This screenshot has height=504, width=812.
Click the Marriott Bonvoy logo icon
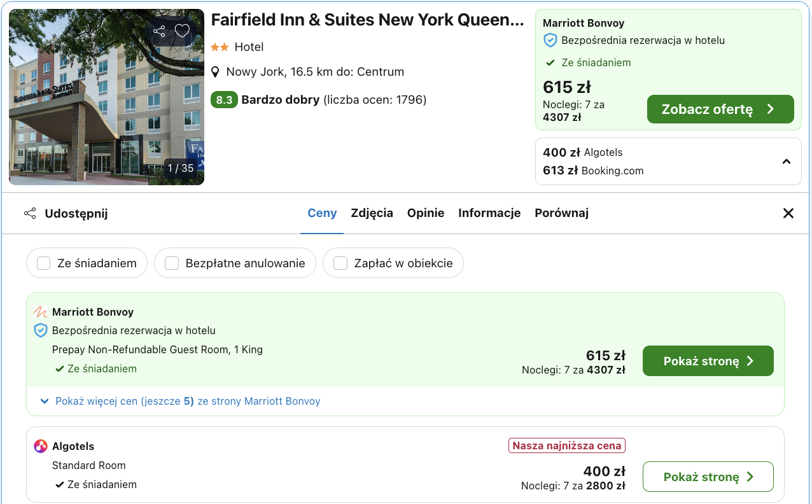coord(41,312)
